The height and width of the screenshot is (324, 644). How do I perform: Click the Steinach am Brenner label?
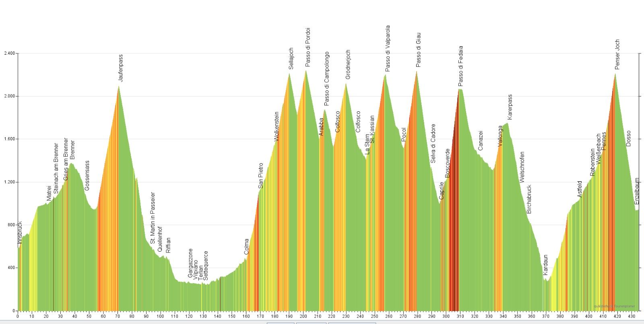pyautogui.click(x=56, y=168)
